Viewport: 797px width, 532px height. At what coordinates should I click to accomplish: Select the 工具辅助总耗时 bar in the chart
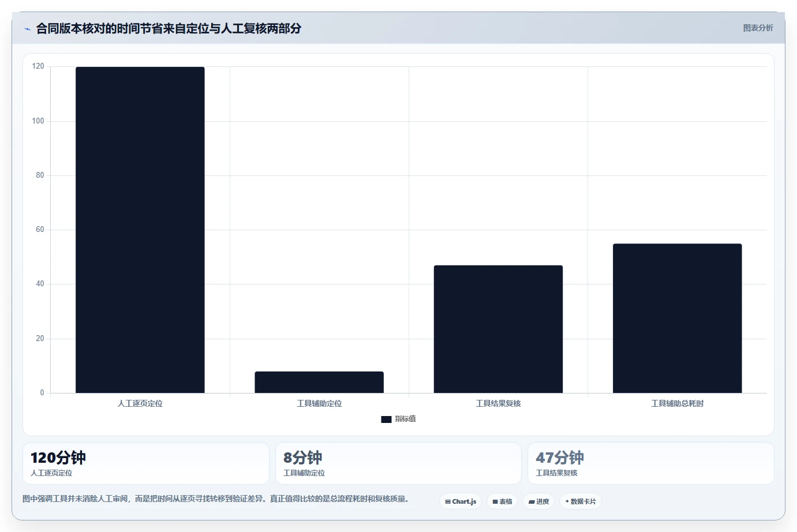(678, 319)
